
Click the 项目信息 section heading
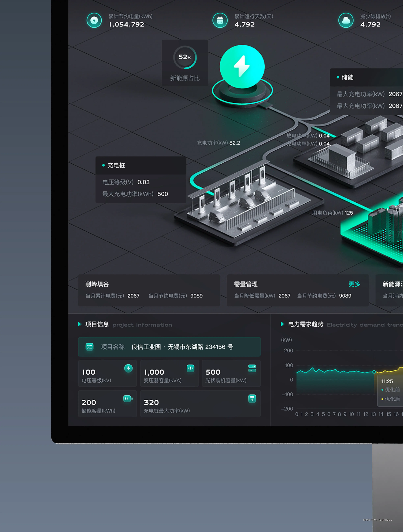pyautogui.click(x=97, y=324)
